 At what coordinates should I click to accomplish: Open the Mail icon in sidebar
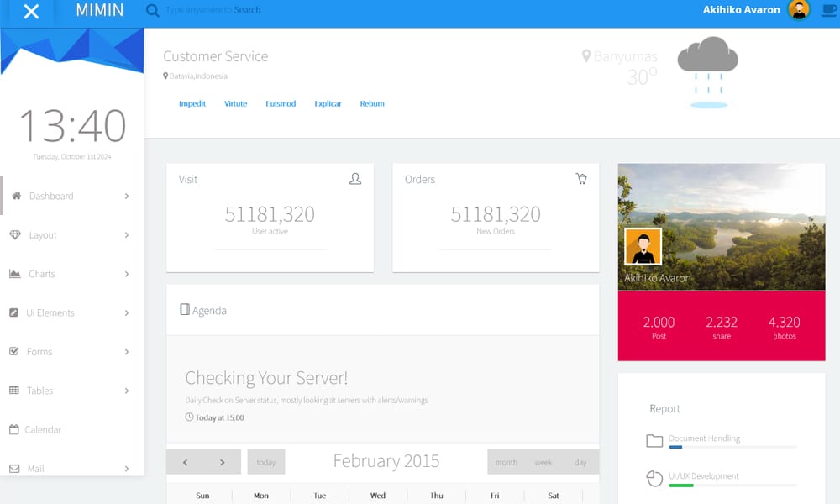[x=13, y=468]
